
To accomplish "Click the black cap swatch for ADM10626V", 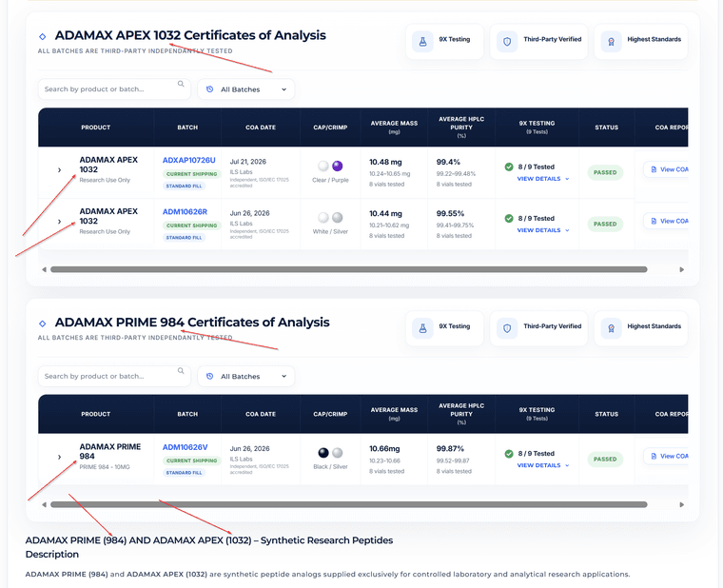I will (x=323, y=453).
